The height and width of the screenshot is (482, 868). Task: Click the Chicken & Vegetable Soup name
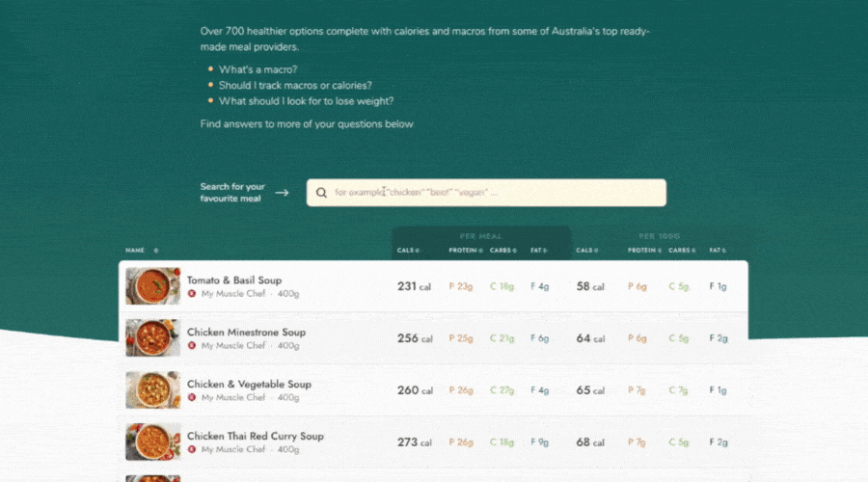coord(249,384)
